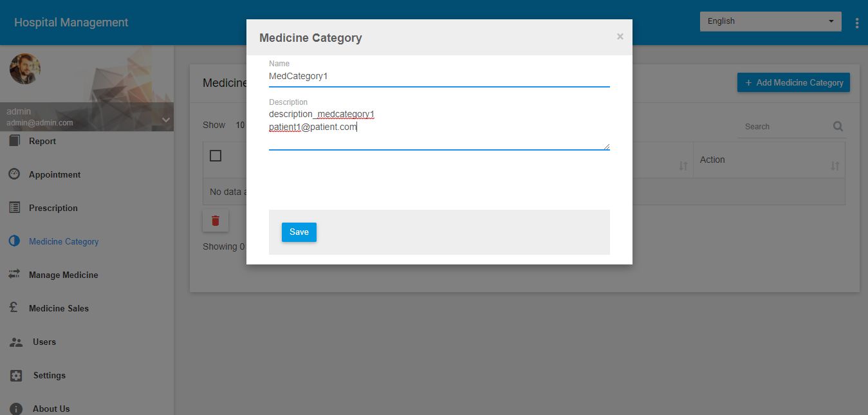
Task: Close the Medicine Category dialog
Action: [620, 37]
